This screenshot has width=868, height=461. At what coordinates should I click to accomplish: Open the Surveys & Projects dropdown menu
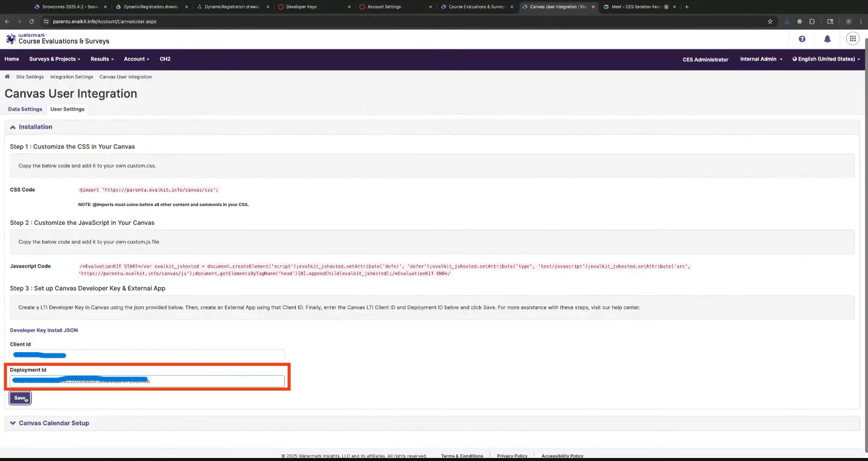pos(55,59)
